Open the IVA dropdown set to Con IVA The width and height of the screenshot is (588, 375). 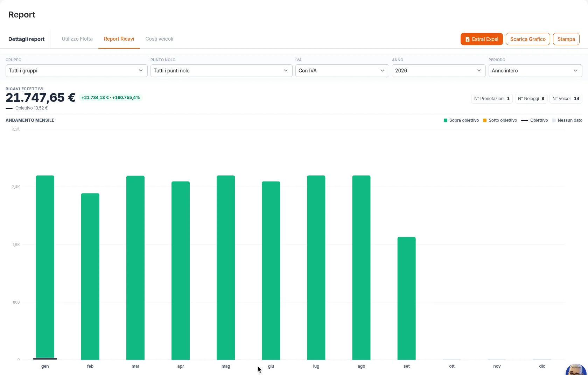pyautogui.click(x=342, y=71)
